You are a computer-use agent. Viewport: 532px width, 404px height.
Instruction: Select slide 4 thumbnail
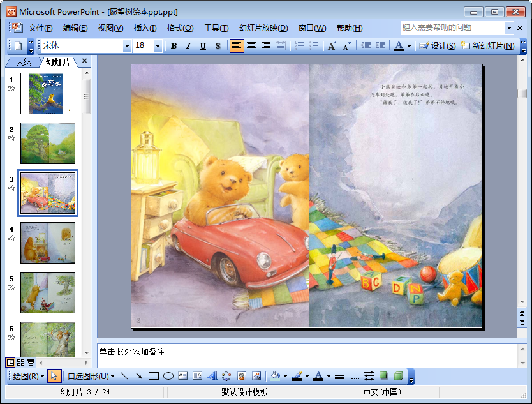[x=48, y=243]
